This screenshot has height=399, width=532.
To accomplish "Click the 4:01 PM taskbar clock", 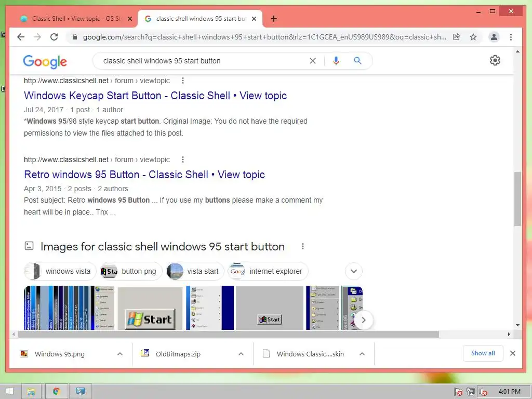I will tap(509, 391).
